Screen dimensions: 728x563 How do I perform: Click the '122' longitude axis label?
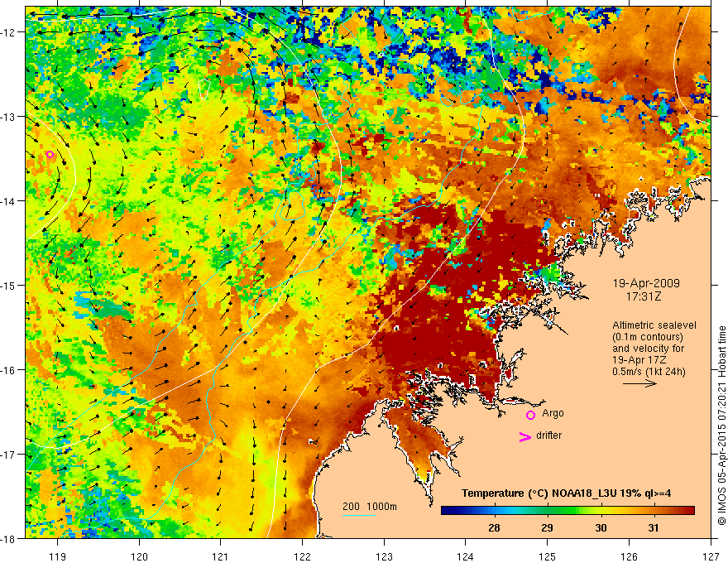[302, 557]
